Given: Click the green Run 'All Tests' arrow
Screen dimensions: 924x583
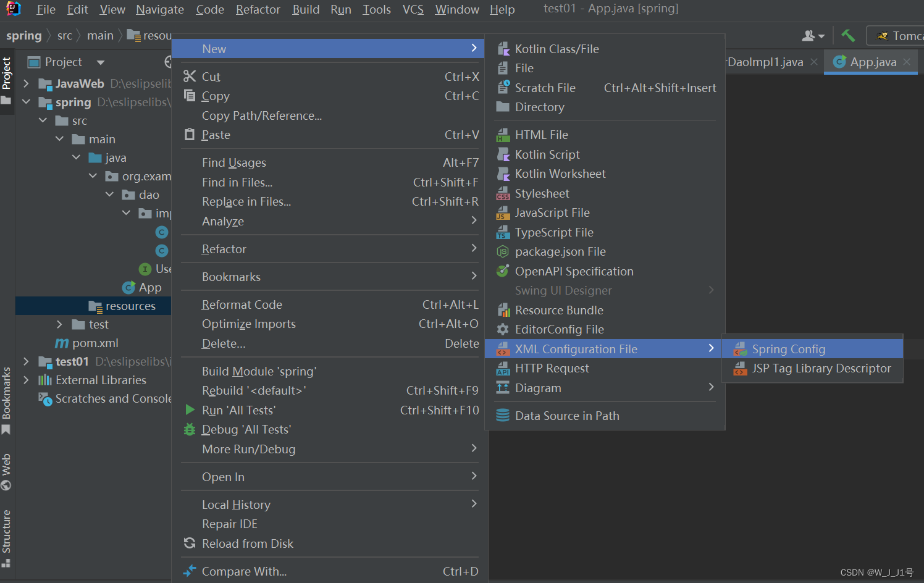Looking at the screenshot, I should pyautogui.click(x=190, y=409).
